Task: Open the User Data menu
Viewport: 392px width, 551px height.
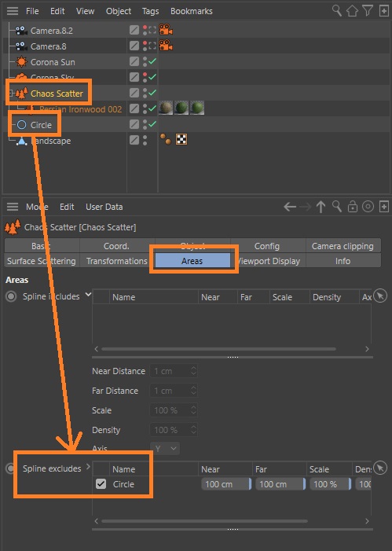Action: pos(104,207)
